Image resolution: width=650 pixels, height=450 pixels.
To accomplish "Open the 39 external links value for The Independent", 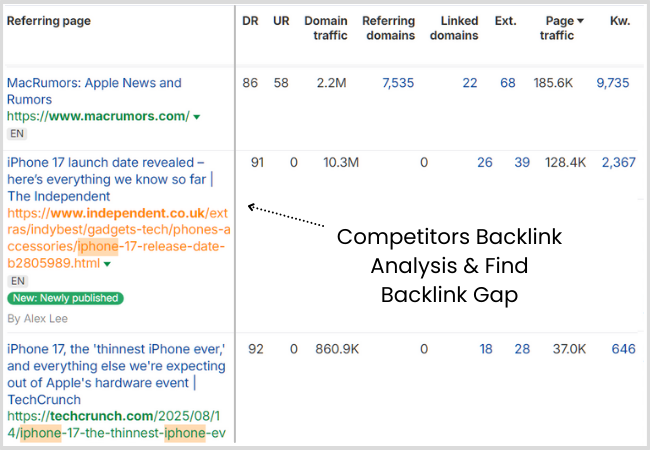I will point(522,162).
